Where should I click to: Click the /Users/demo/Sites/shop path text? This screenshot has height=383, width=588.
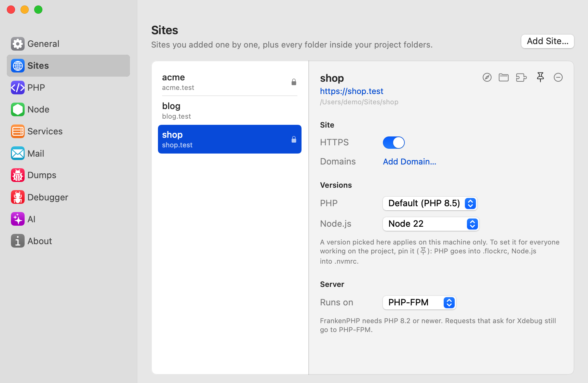[x=359, y=102]
